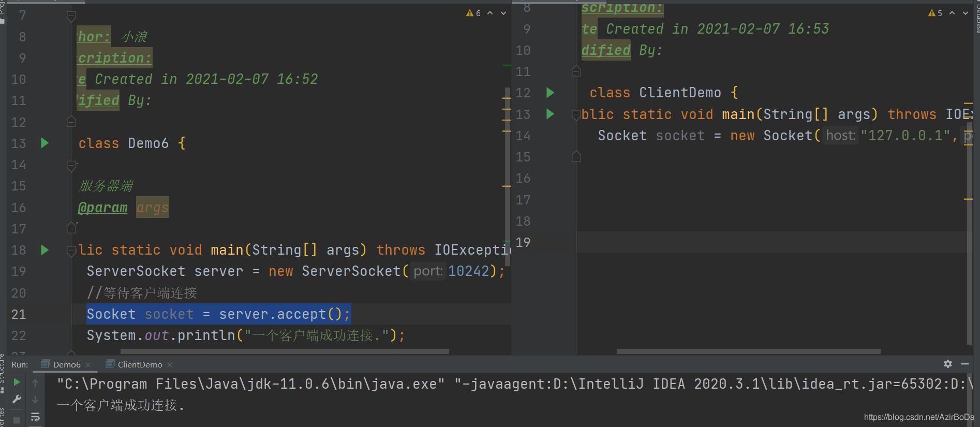Open the warnings indicator showing 6 problems
980x427 pixels.
coord(473,13)
